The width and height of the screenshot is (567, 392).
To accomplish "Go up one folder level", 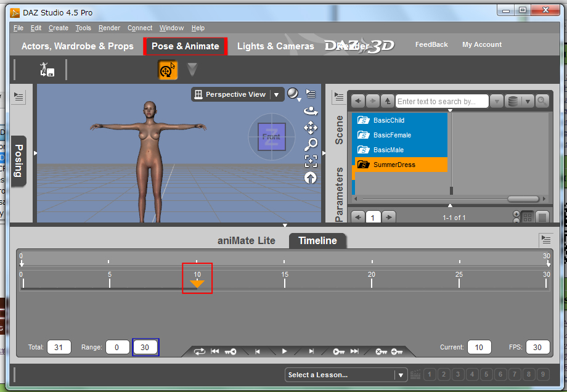I will [388, 101].
